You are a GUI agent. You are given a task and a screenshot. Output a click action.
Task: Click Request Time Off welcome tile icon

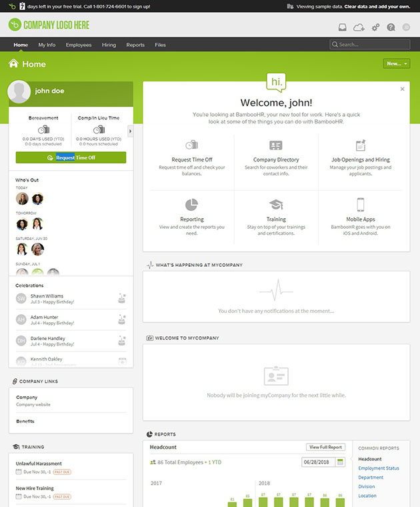191,145
